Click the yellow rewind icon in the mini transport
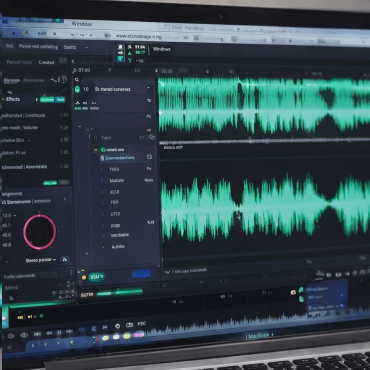 tap(20, 316)
